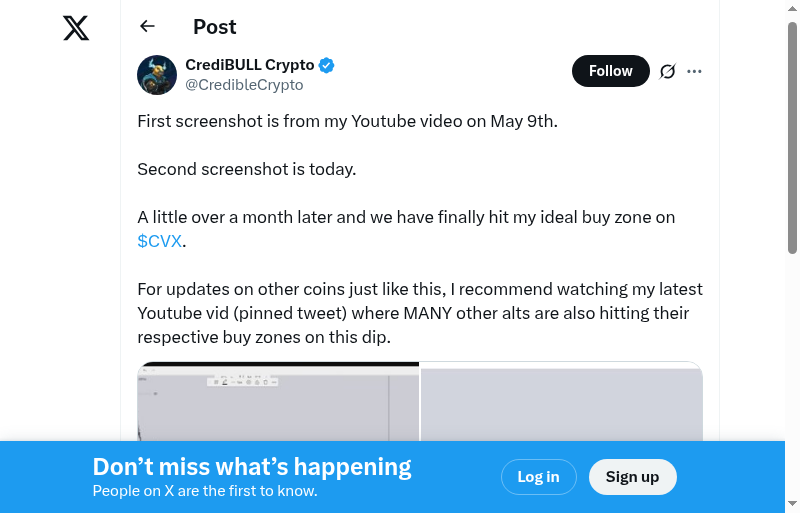
Task: Open the first screenshot image on the left
Action: [x=278, y=401]
